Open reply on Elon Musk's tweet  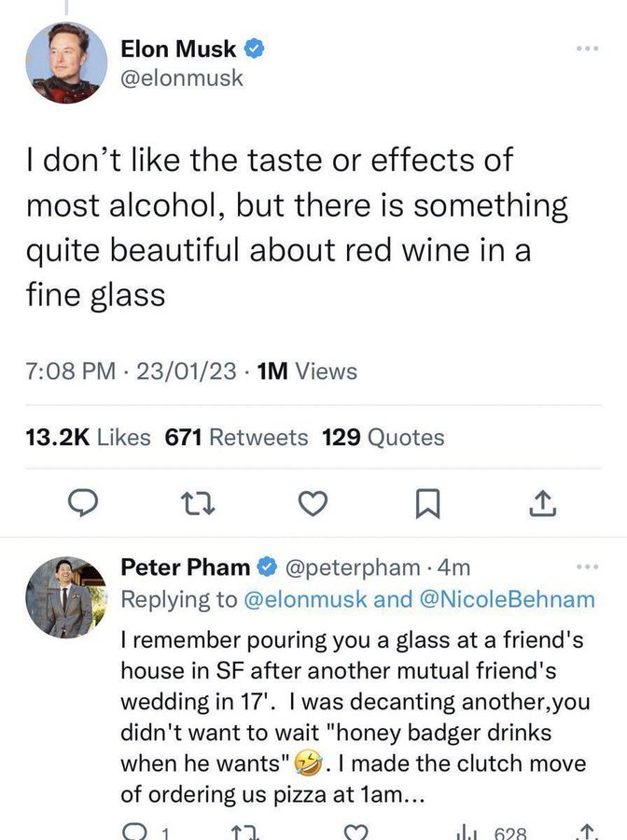coord(82,503)
